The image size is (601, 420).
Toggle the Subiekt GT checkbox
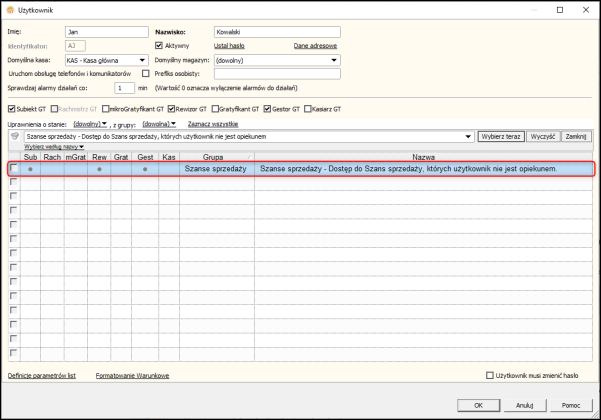pos(11,109)
